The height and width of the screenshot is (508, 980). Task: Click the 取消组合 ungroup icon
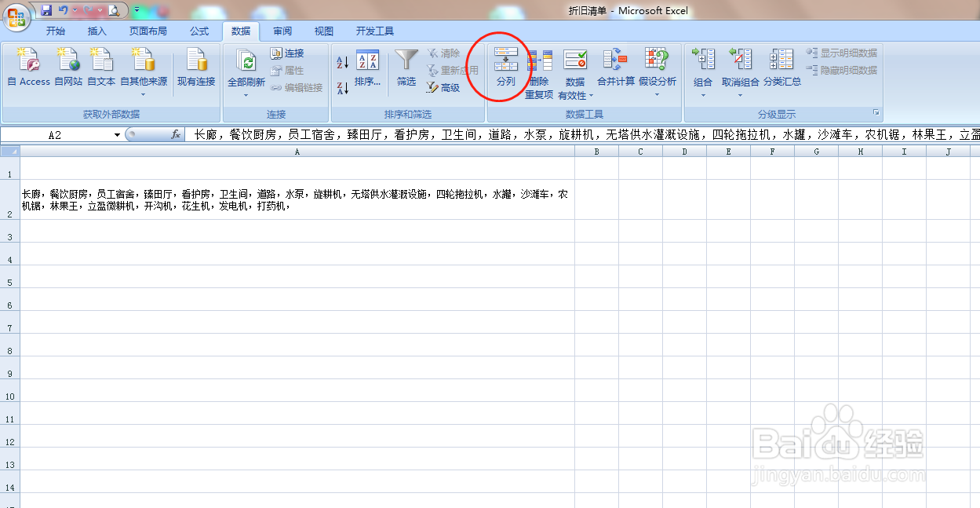point(740,60)
